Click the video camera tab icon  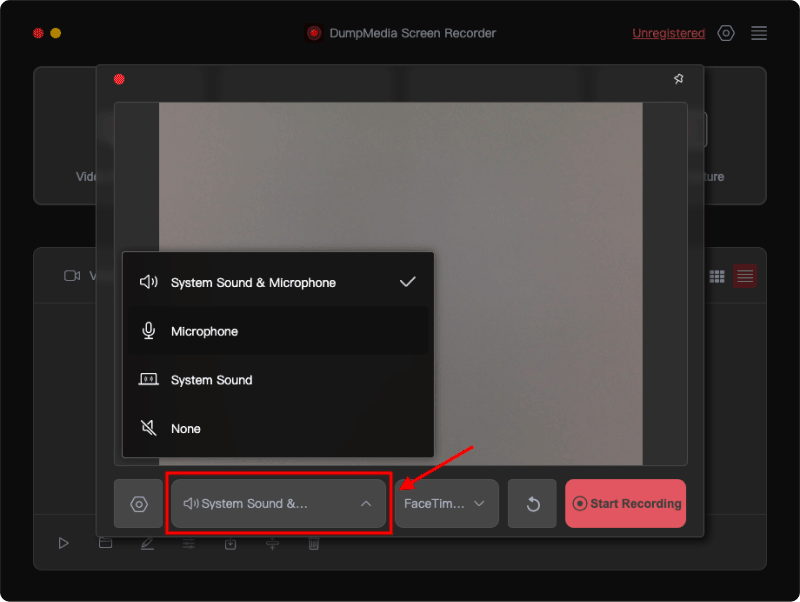(72, 275)
